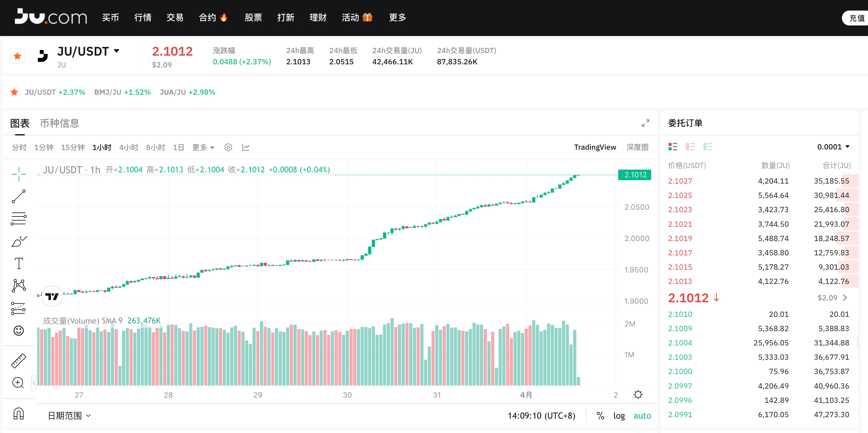Expand the 更多 navigation menu

(x=398, y=17)
